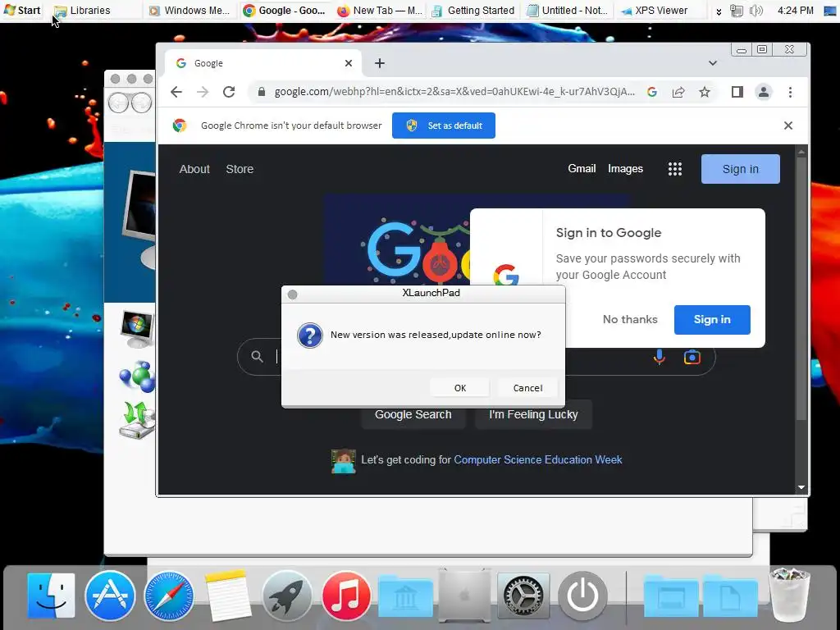This screenshot has width=840, height=630.
Task: Click the power button dock icon
Action: point(582,596)
